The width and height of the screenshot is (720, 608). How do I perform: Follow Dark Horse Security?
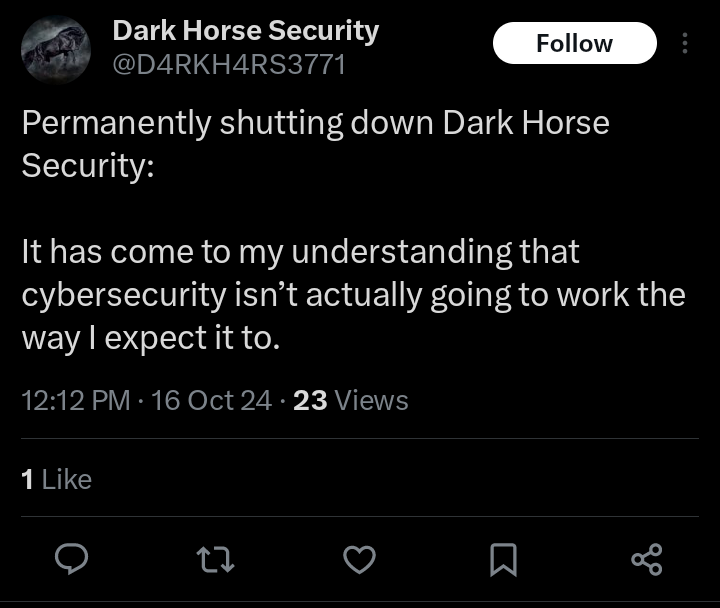click(574, 43)
